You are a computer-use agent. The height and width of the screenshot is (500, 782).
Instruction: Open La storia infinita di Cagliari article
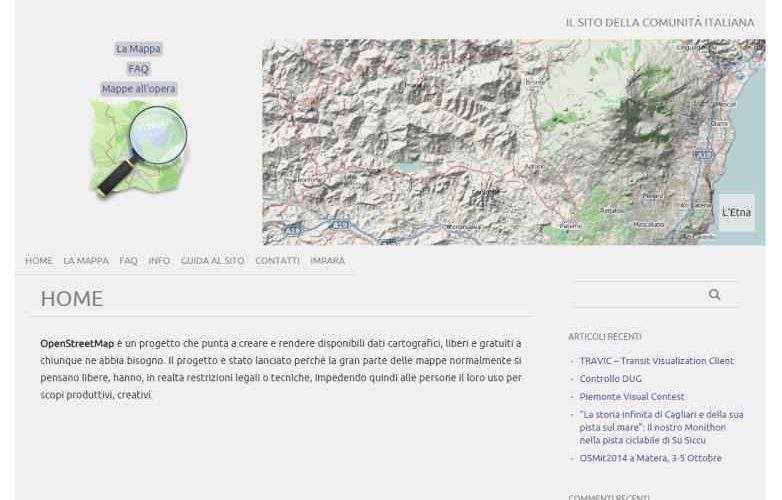click(661, 427)
